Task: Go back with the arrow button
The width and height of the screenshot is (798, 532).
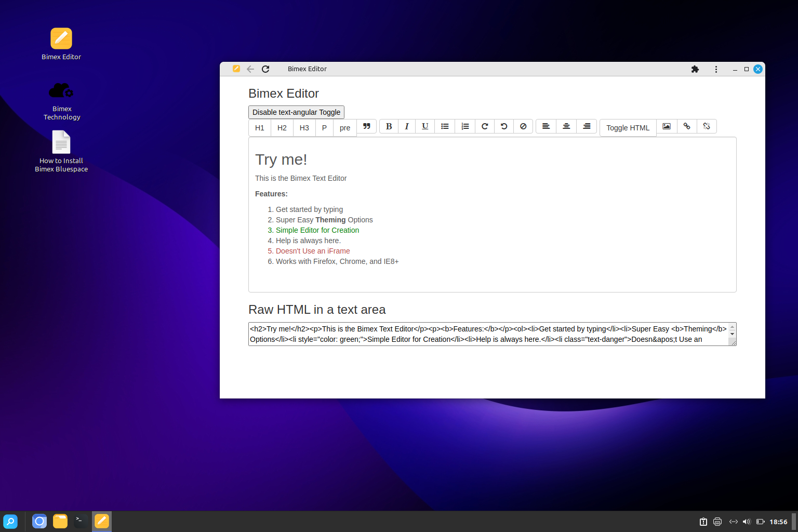Action: pos(250,69)
